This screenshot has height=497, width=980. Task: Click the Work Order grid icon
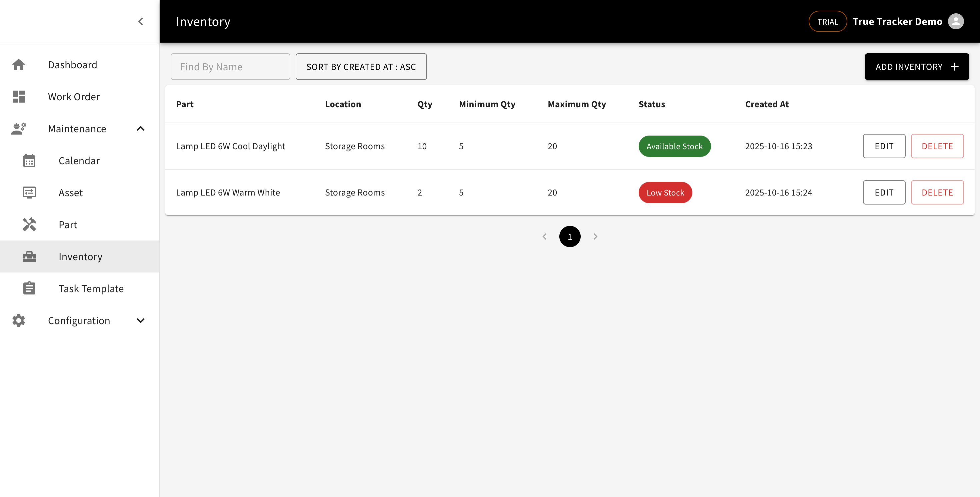[x=19, y=97]
